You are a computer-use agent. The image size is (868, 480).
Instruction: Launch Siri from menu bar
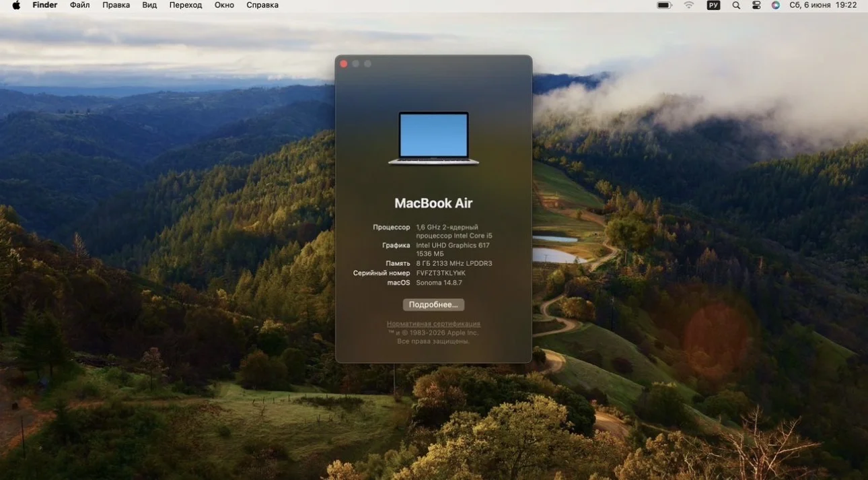[x=776, y=5]
